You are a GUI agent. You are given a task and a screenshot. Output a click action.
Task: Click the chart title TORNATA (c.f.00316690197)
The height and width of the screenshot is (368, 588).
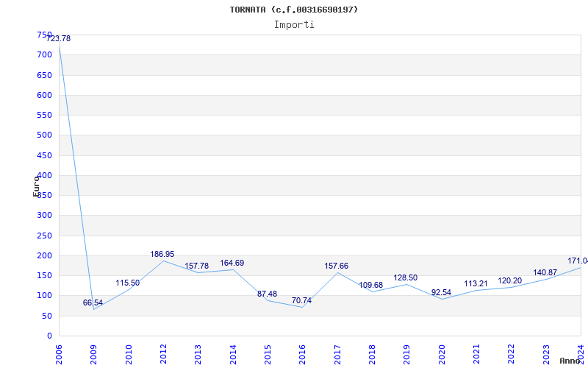tap(294, 10)
